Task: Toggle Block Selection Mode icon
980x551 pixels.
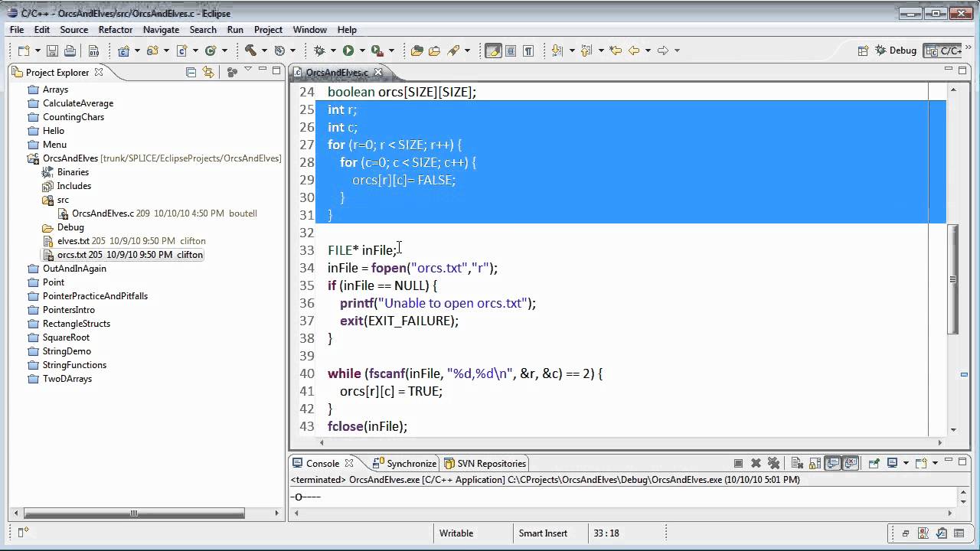Action: [511, 51]
